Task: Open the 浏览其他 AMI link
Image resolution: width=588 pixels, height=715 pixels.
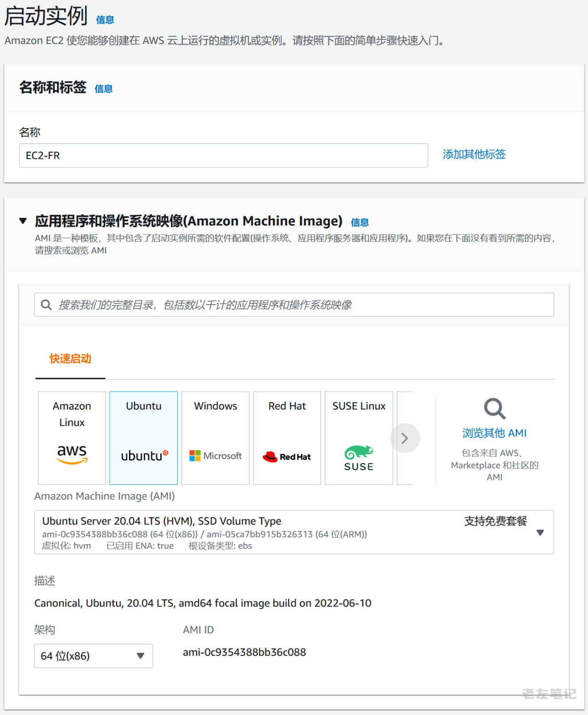Action: pos(494,433)
